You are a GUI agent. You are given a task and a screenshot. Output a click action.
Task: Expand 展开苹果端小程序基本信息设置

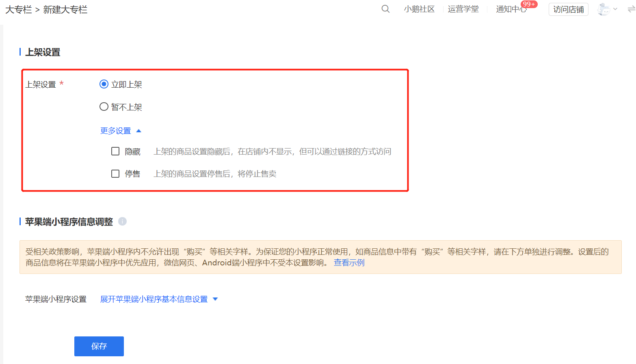pyautogui.click(x=158, y=299)
